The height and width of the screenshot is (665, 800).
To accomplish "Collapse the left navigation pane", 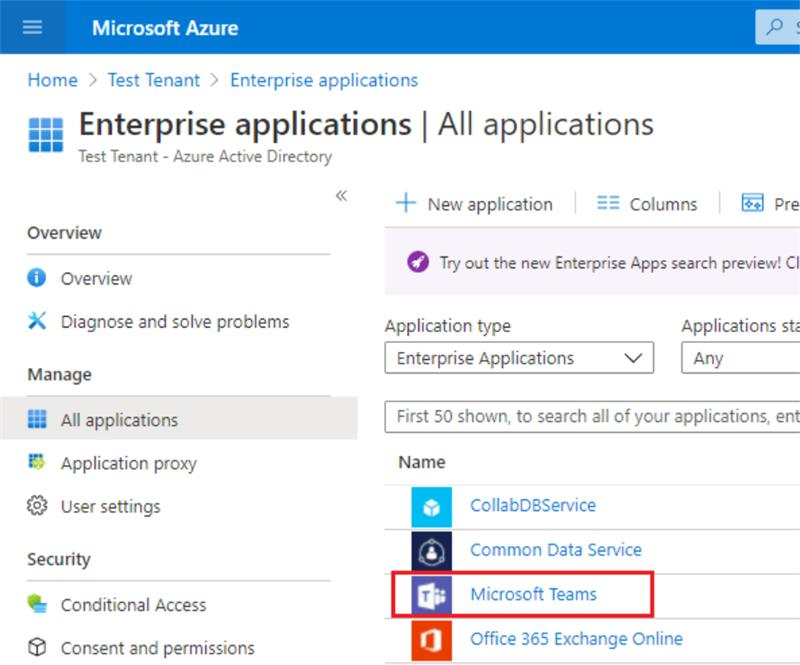I will click(x=341, y=196).
